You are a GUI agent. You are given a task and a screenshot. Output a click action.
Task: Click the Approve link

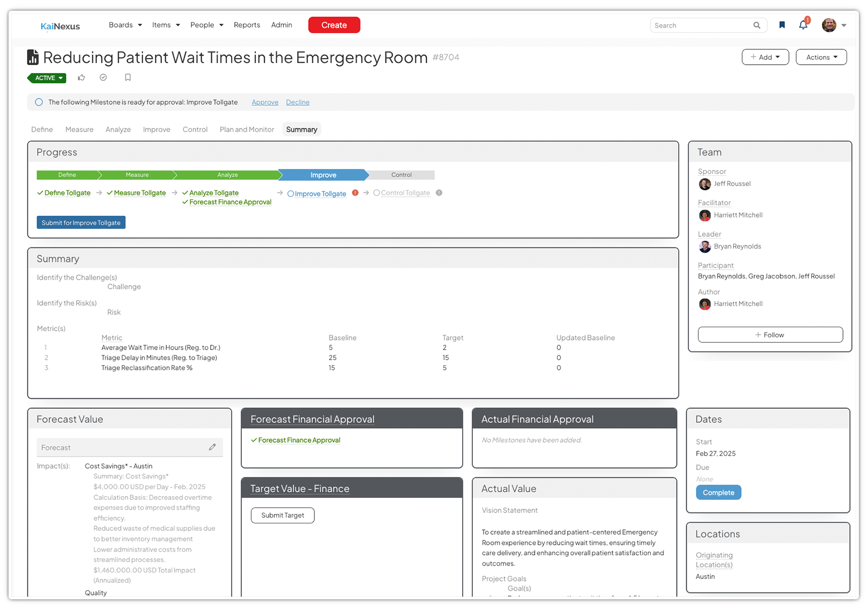point(265,102)
